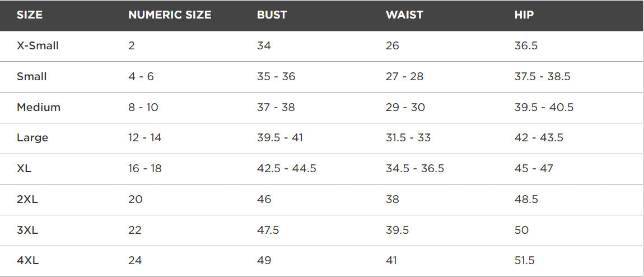The height and width of the screenshot is (277, 644).
Task: Select the XL size row label
Action: click(x=24, y=168)
